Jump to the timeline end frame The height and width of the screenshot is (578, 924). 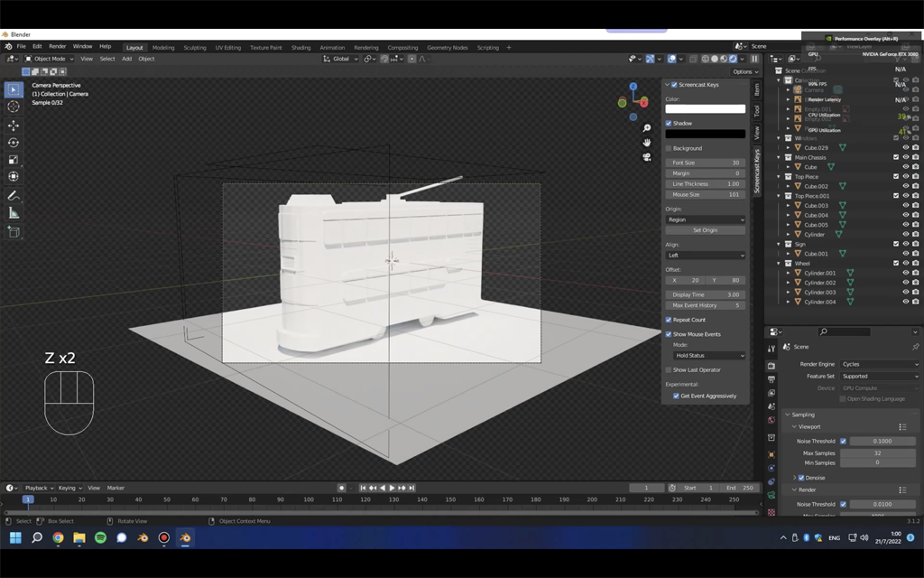pos(411,488)
